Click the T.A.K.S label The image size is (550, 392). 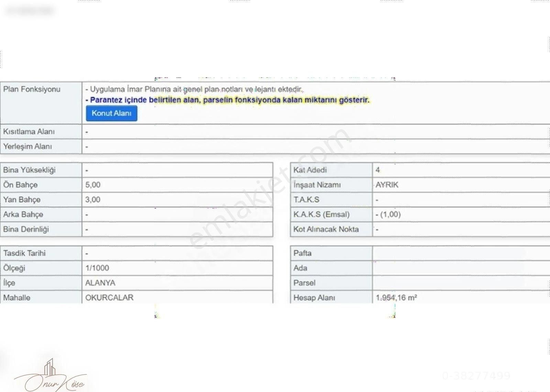click(306, 200)
